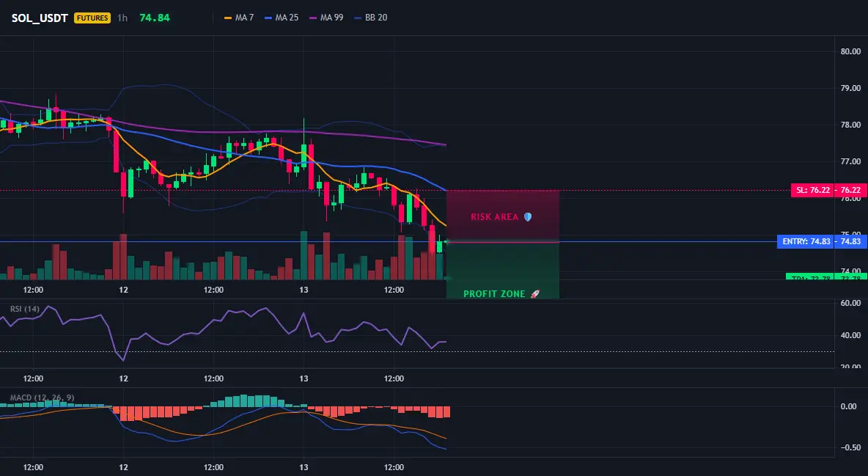Click the blue ENTRY: 74.83 label
This screenshot has height=476, width=868.
[806, 241]
